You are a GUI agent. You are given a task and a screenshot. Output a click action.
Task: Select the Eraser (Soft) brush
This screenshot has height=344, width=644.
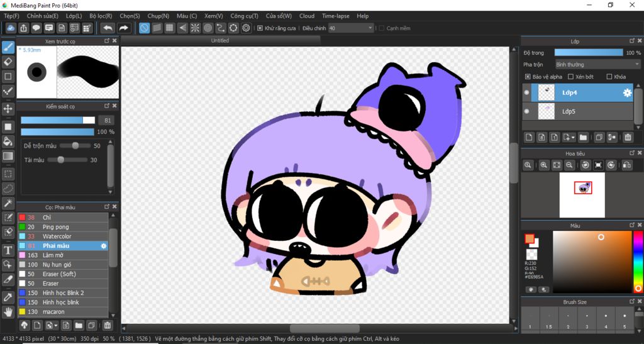pyautogui.click(x=64, y=274)
